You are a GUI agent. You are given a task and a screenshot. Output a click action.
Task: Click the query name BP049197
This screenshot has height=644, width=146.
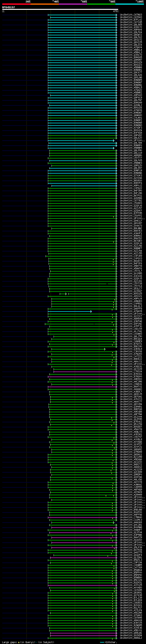coord(8,8)
